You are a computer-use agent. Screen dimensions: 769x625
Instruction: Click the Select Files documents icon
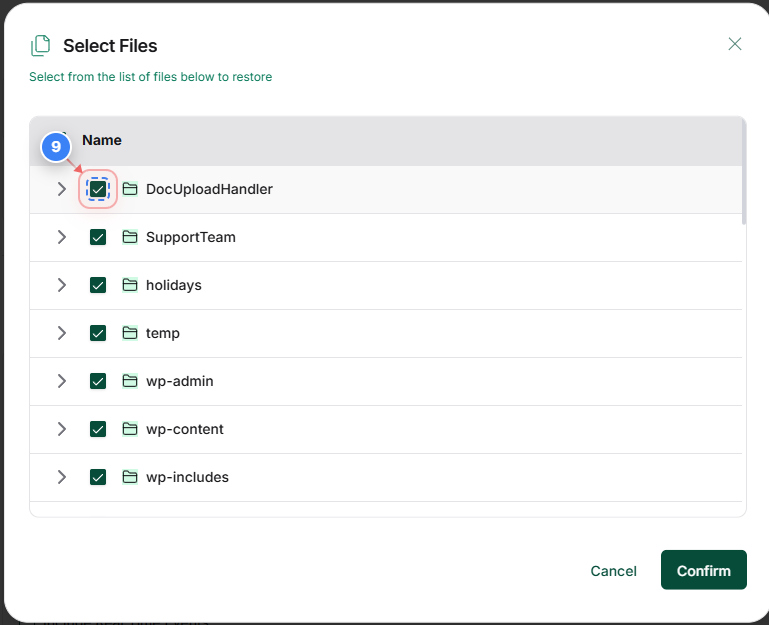[x=41, y=46]
